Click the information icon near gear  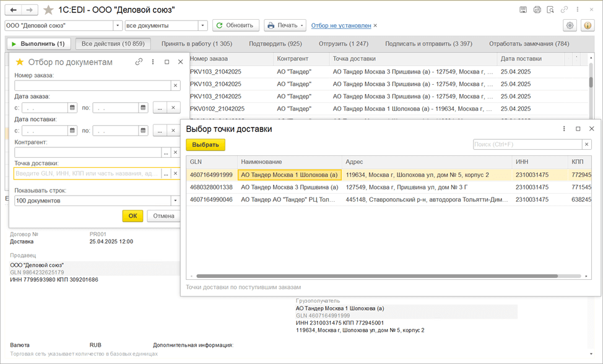point(588,25)
